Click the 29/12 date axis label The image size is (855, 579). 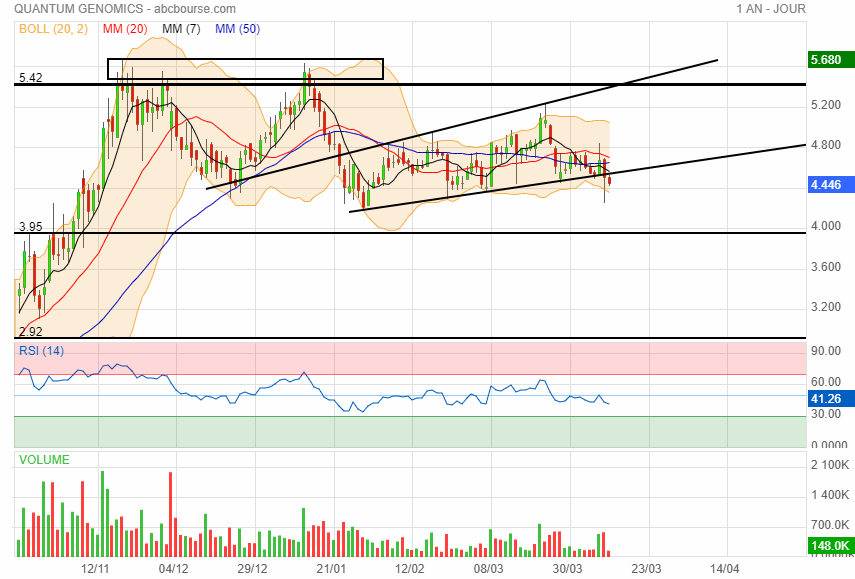(252, 569)
